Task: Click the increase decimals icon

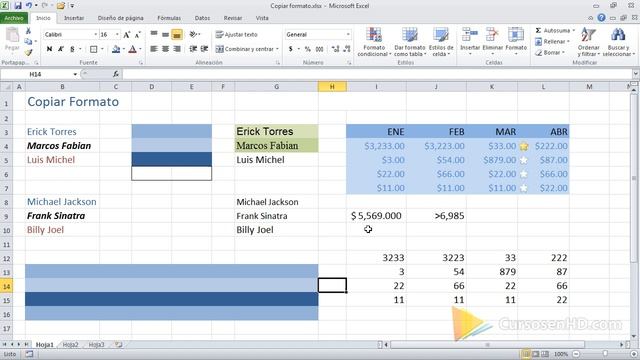Action: (x=336, y=49)
